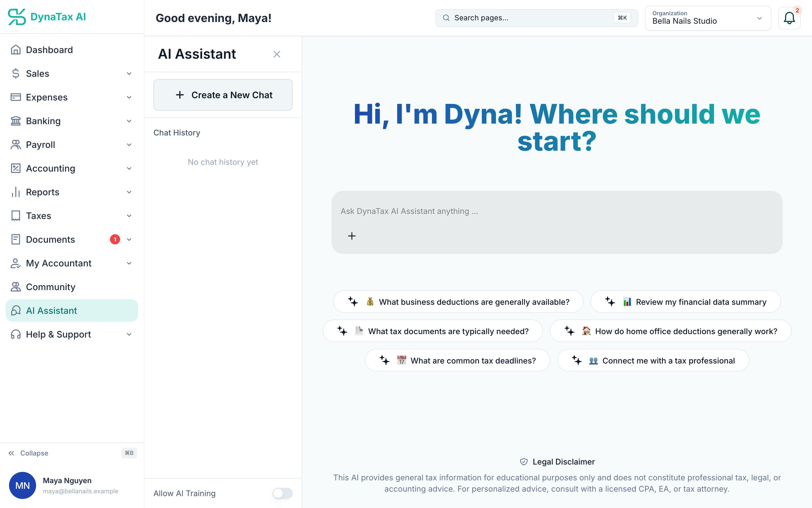This screenshot has width=812, height=508.
Task: Click the plus attachment icon in chat box
Action: [352, 236]
